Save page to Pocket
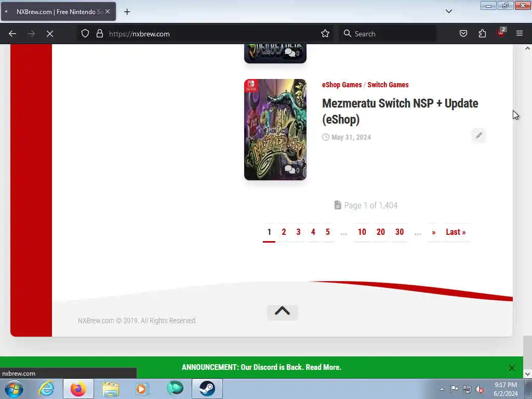 (463, 34)
